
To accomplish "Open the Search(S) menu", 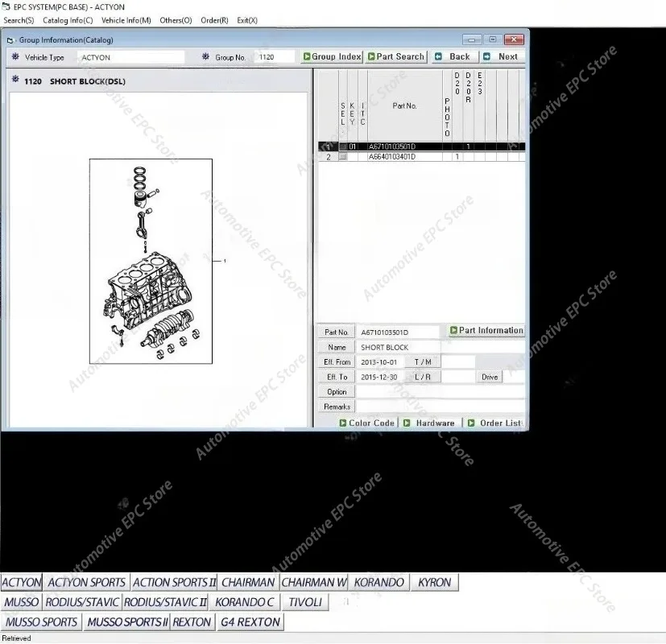I will click(19, 20).
